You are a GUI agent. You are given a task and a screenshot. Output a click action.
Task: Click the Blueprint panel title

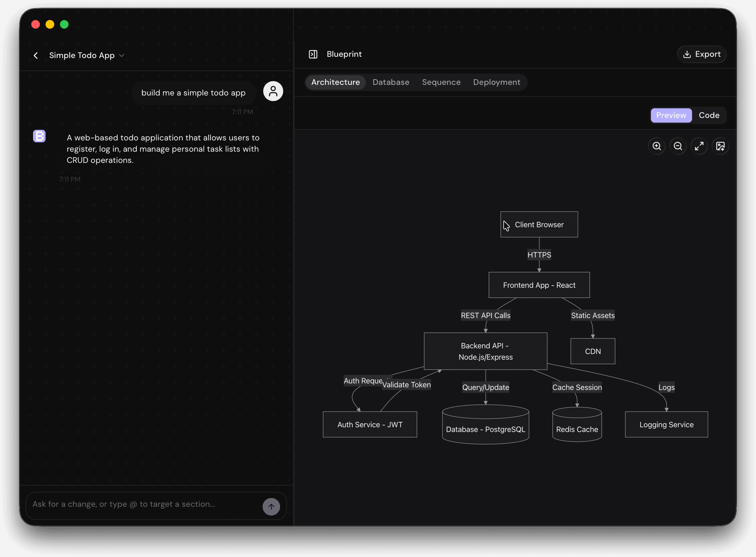344,54
